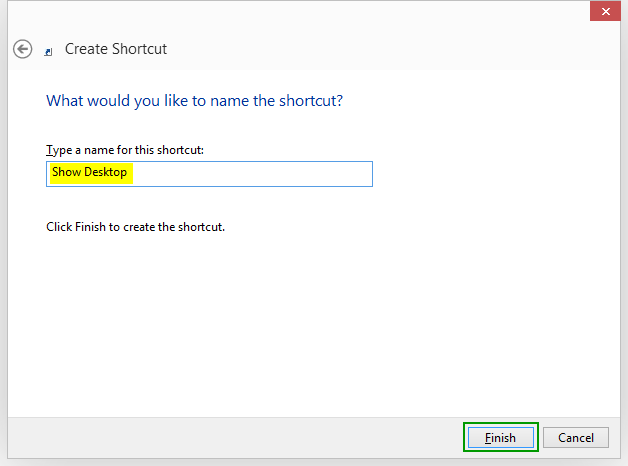The height and width of the screenshot is (466, 628).
Task: Click Finish to create the shortcut
Action: pos(501,438)
